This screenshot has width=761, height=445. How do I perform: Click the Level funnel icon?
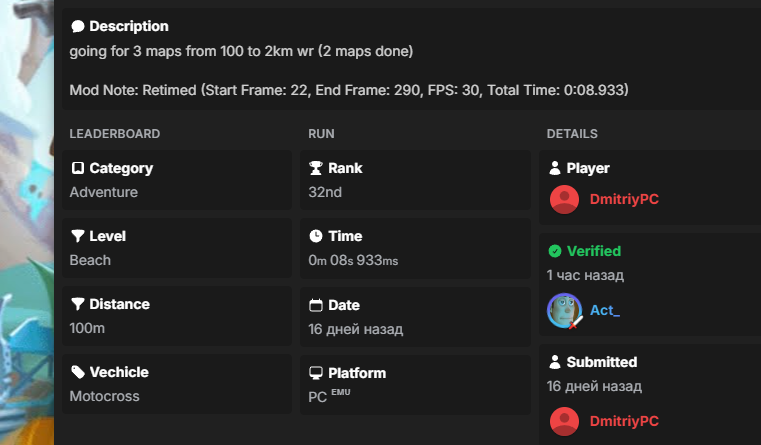[78, 236]
